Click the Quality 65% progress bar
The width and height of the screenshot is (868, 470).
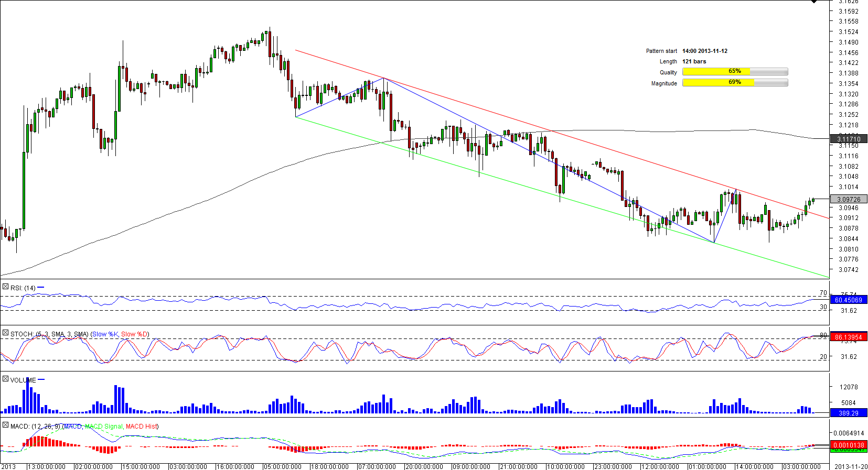[735, 72]
